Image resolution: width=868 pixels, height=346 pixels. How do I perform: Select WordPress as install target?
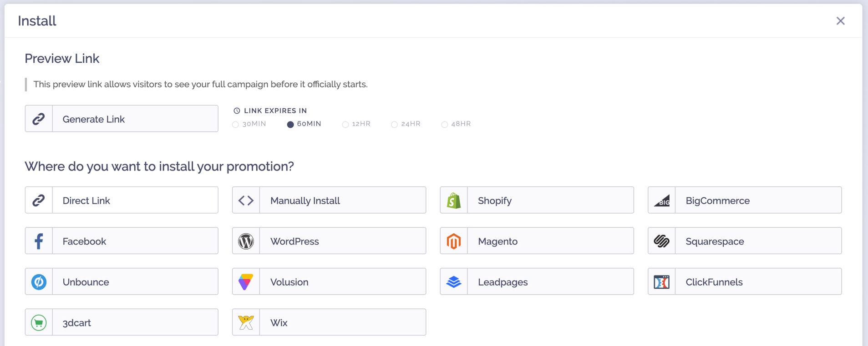(x=329, y=241)
